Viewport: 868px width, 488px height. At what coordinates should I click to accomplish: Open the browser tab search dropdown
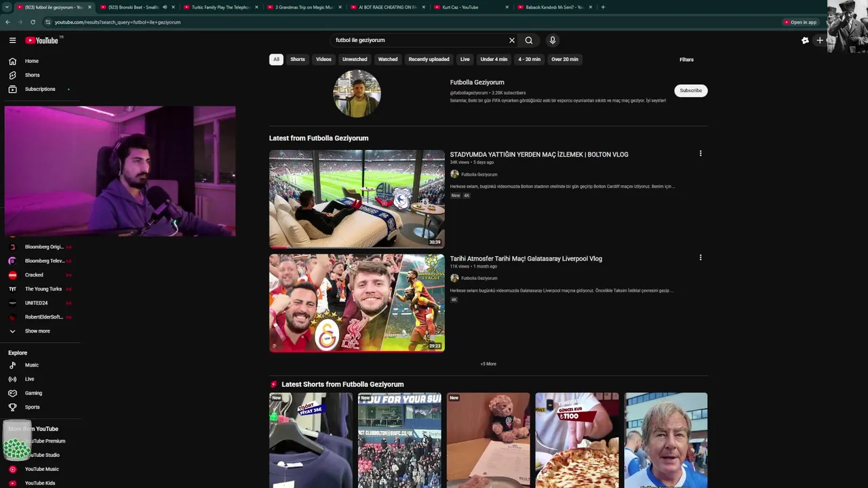[7, 7]
